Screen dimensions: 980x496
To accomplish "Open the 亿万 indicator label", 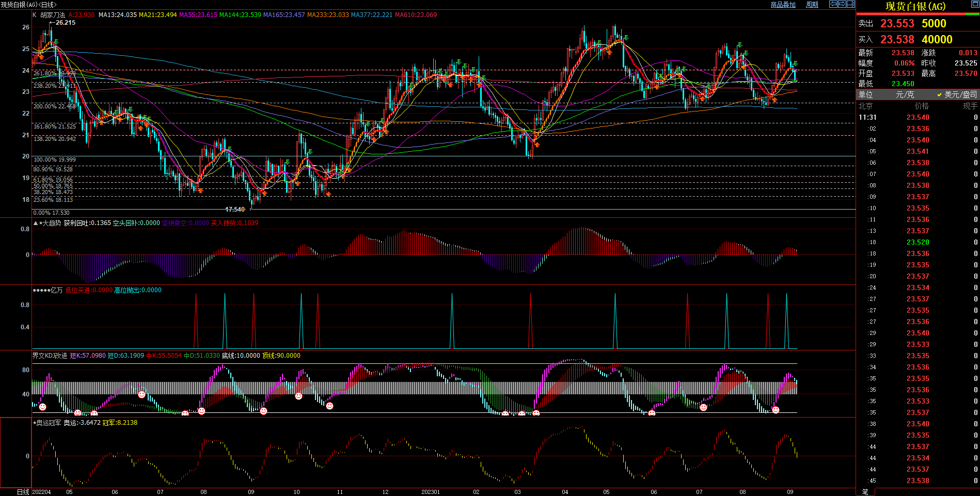I will click(56, 290).
